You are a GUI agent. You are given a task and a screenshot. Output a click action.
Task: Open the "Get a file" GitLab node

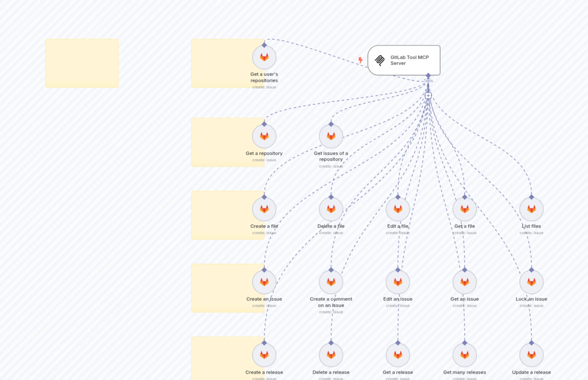coord(464,209)
